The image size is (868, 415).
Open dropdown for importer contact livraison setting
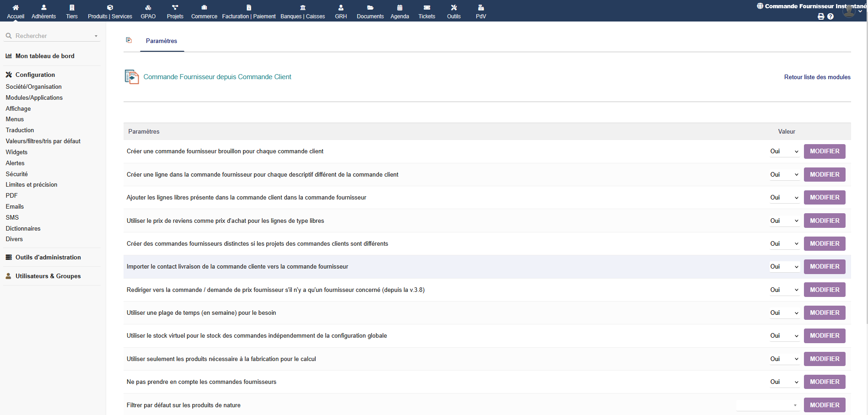[784, 267]
